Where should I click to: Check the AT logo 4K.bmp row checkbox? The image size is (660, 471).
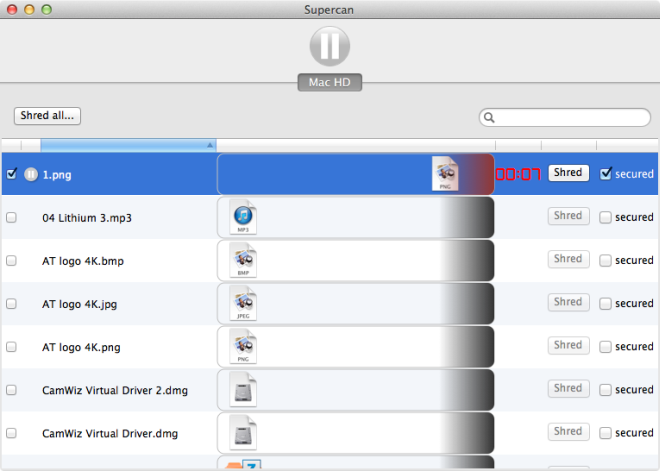coord(11,261)
